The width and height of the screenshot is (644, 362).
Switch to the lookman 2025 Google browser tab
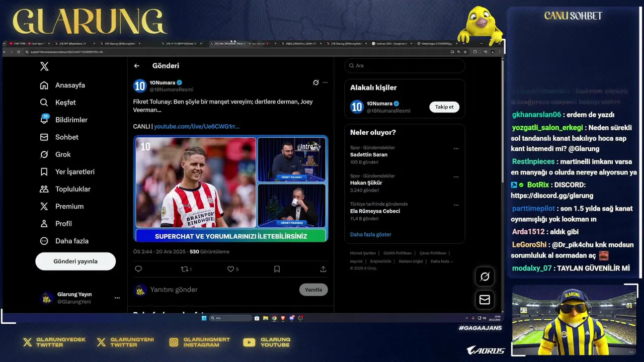coord(391,44)
